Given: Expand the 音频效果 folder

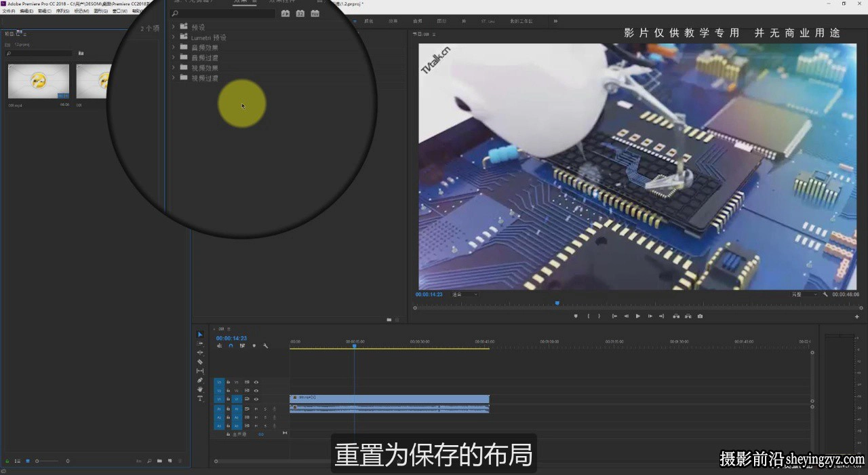Looking at the screenshot, I should pyautogui.click(x=174, y=47).
